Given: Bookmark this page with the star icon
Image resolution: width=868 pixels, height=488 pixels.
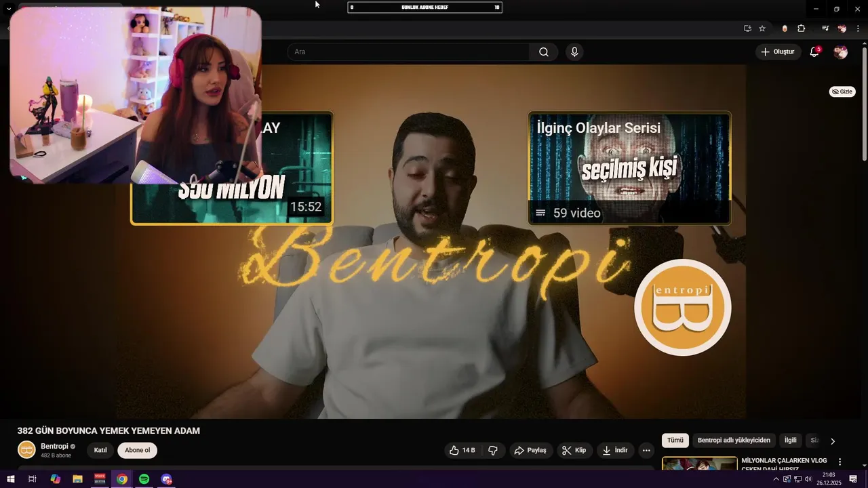Looking at the screenshot, I should point(762,28).
